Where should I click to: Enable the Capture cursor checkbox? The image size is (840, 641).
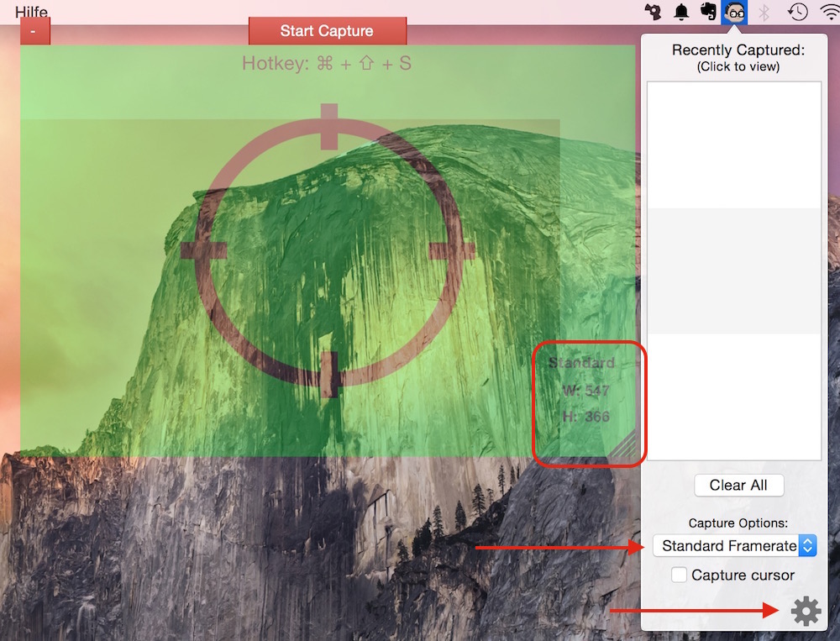(x=679, y=575)
